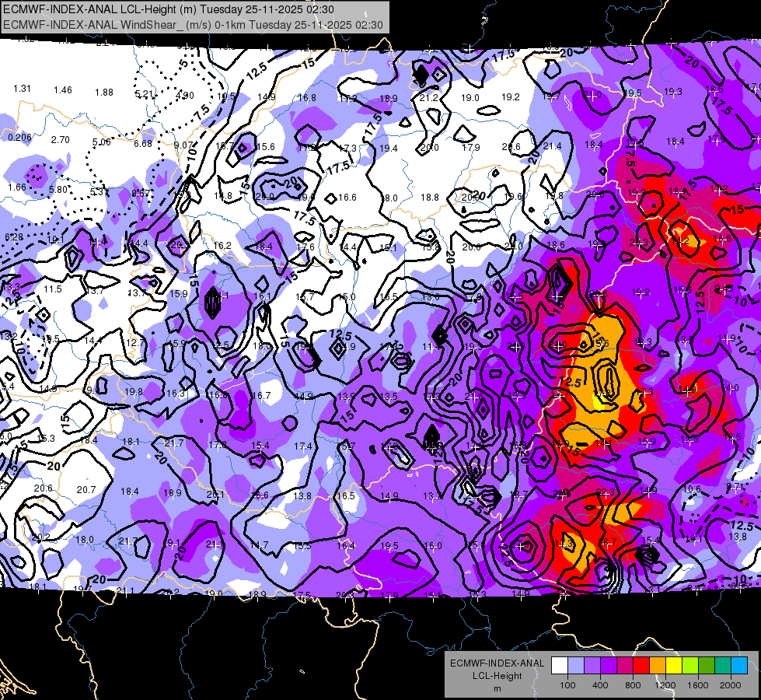Click the wind shear value 22.3
The image size is (761, 700).
(606, 492)
